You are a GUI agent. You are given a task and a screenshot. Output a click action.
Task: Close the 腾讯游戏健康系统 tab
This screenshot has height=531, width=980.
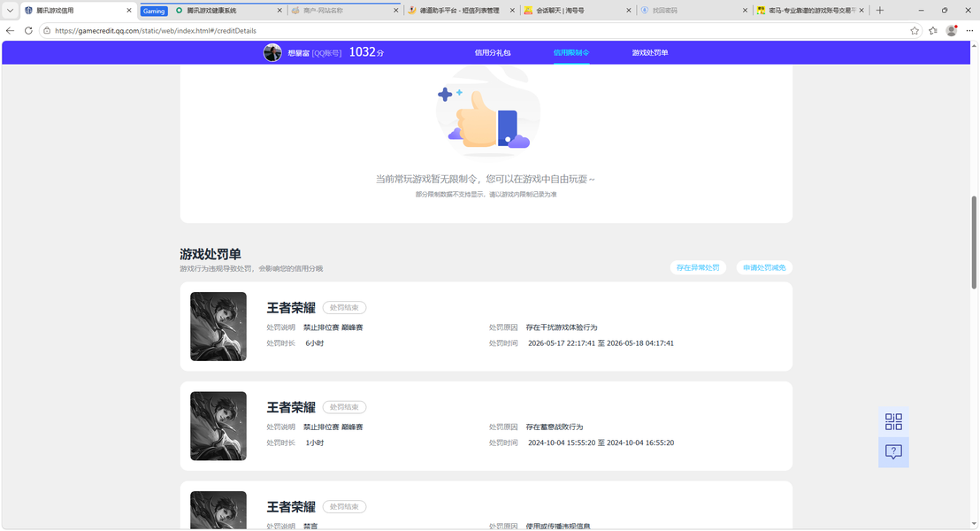point(279,10)
